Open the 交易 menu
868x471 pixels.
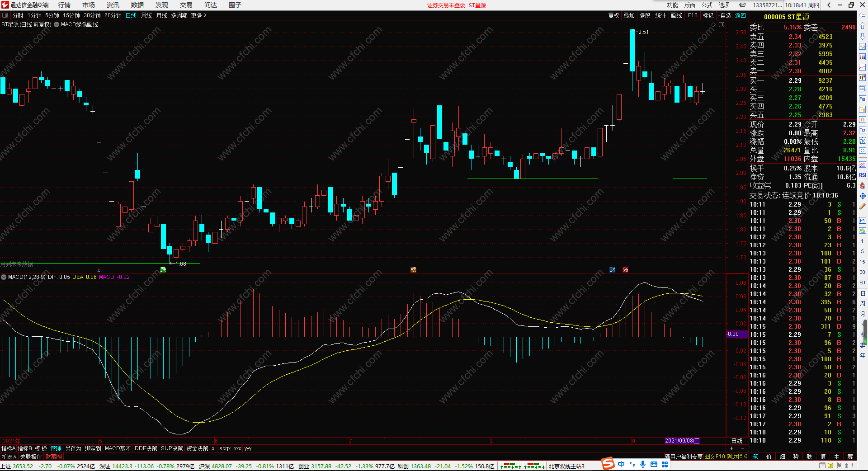click(x=186, y=5)
